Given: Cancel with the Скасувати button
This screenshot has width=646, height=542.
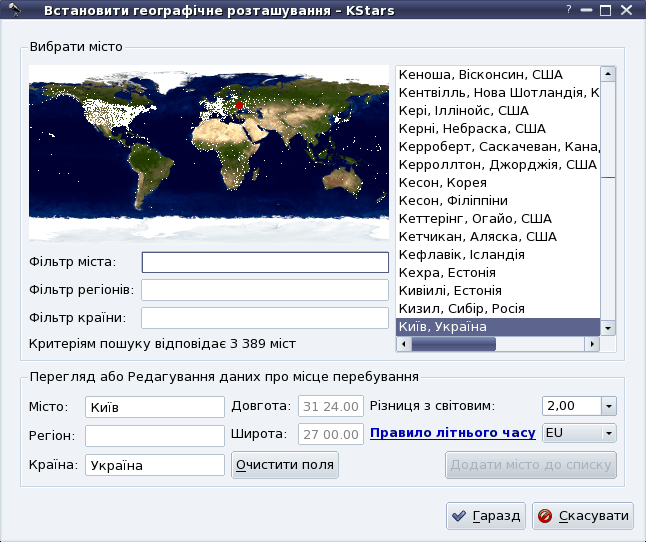Looking at the screenshot, I should tap(583, 516).
